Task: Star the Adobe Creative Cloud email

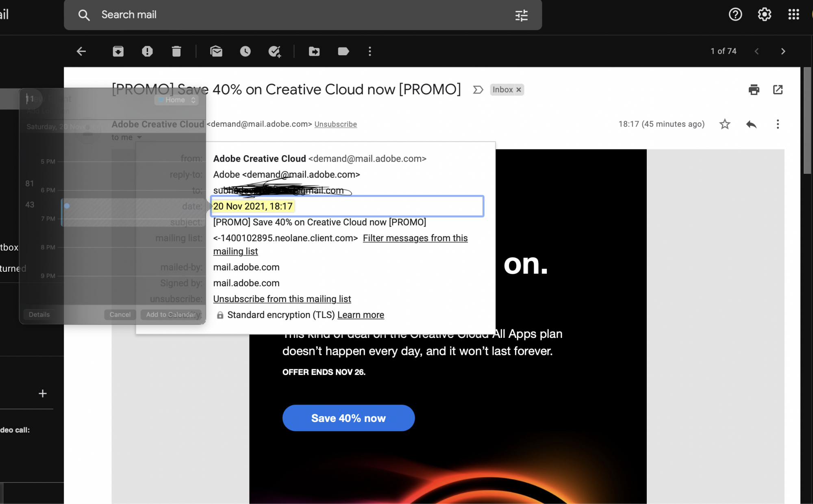Action: 725,124
